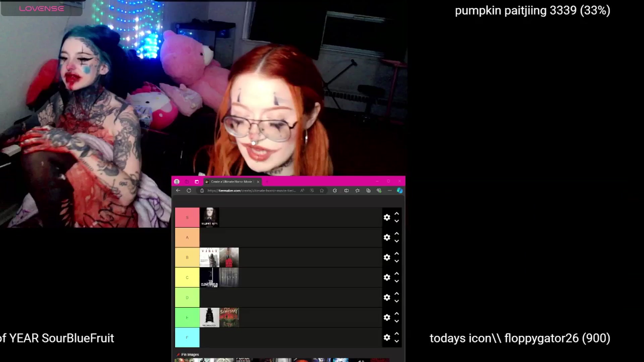
Task: Open settings gear for the E tier row
Action: tap(387, 317)
